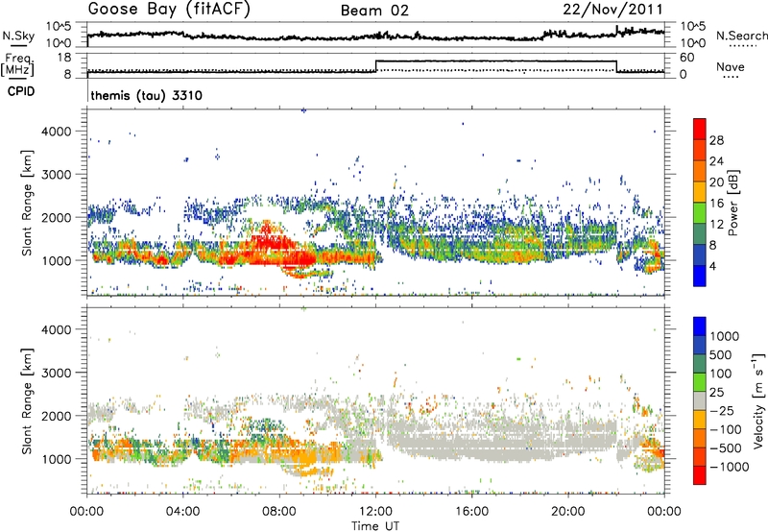Click the '4000' tick of the power panel
Screen dimensions: 768x532
pos(56,132)
